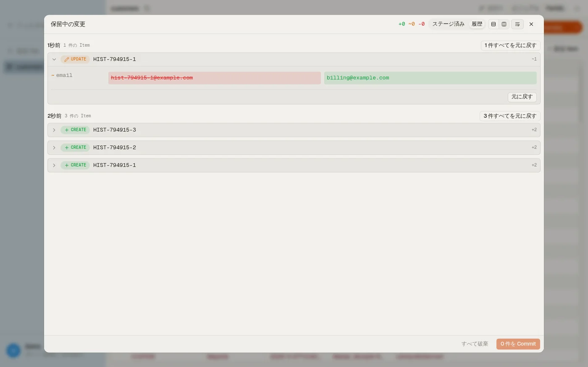
Task: Click the UPDATE badge pencil icon
Action: pyautogui.click(x=67, y=59)
